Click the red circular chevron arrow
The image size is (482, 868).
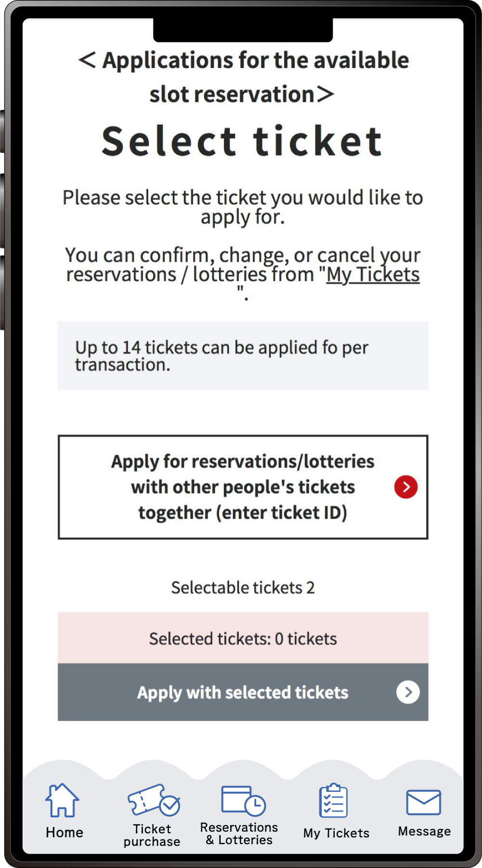406,487
